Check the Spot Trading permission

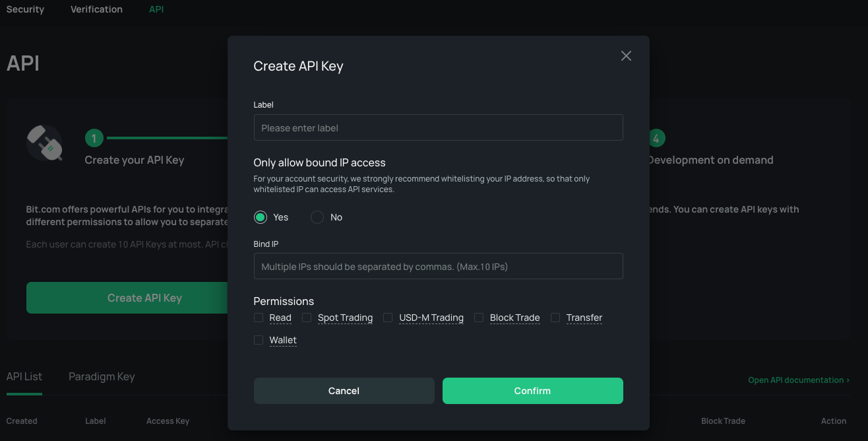[x=307, y=318]
